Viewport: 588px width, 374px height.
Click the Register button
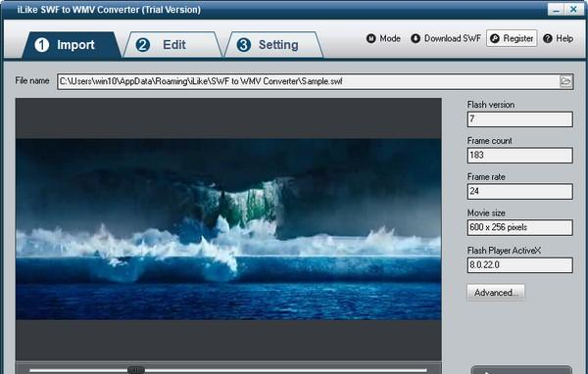(512, 38)
